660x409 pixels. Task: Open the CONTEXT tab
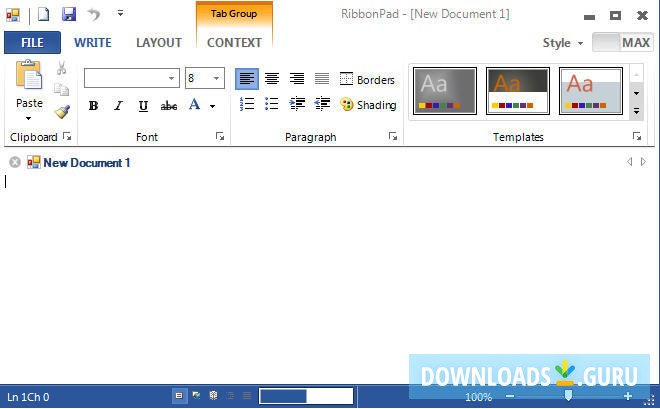[x=234, y=42]
